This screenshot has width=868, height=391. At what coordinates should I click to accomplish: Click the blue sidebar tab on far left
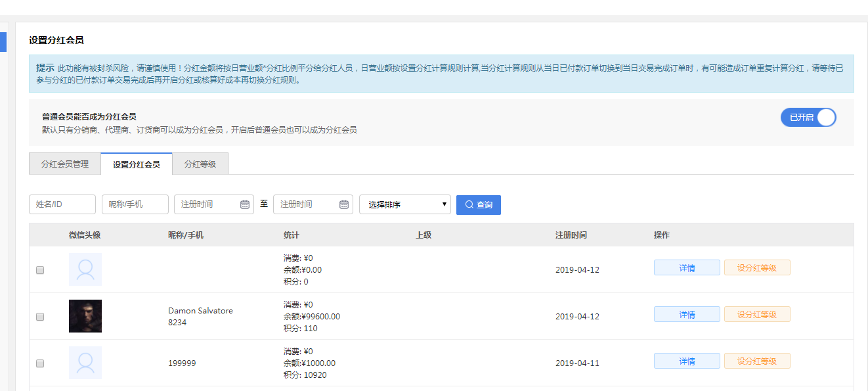[3, 42]
